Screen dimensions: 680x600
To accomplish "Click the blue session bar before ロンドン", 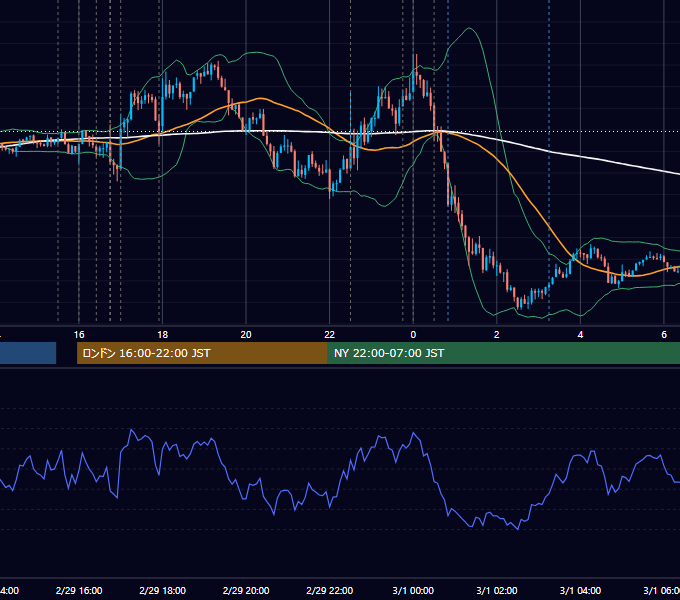I will [x=28, y=353].
